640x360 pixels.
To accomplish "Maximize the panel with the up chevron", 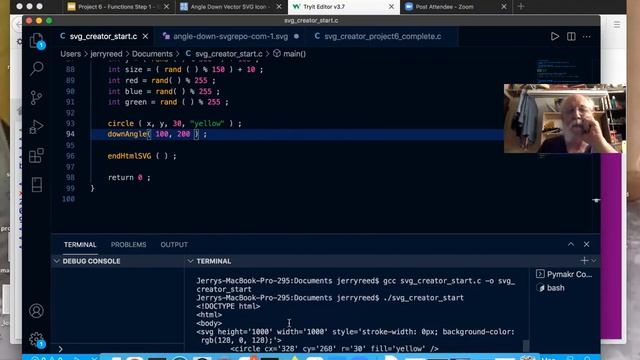I will tap(571, 244).
